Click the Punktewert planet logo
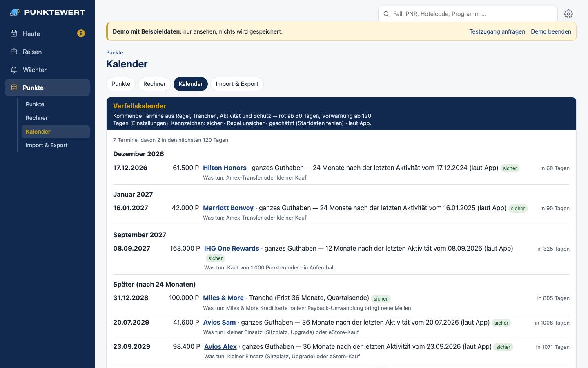The image size is (588, 368). [x=15, y=12]
